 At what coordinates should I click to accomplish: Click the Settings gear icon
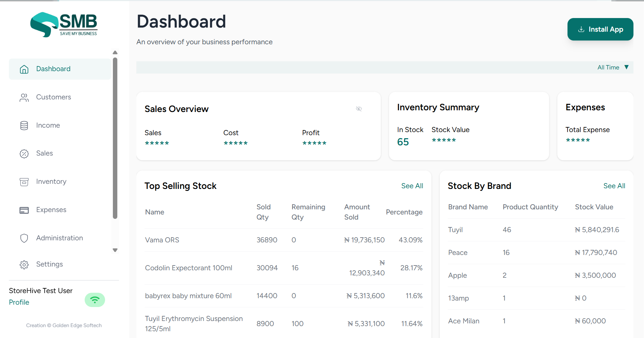tap(24, 264)
